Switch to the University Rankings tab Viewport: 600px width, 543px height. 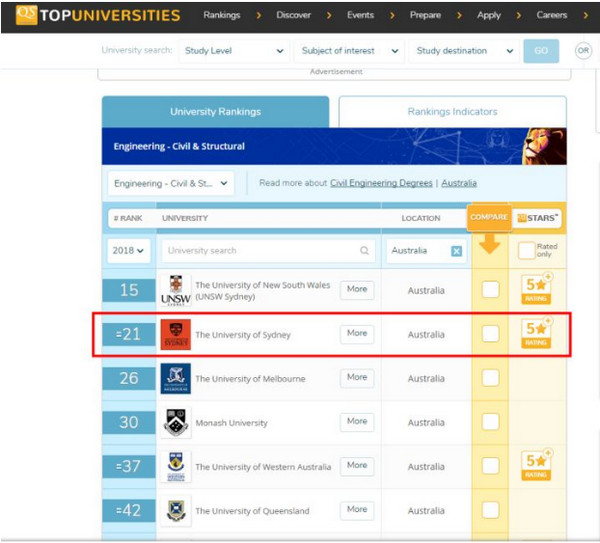[x=215, y=112]
